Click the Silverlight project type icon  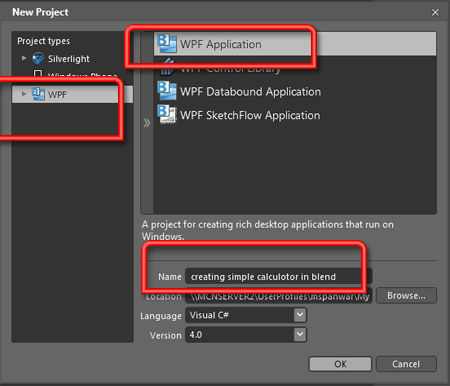[38, 58]
